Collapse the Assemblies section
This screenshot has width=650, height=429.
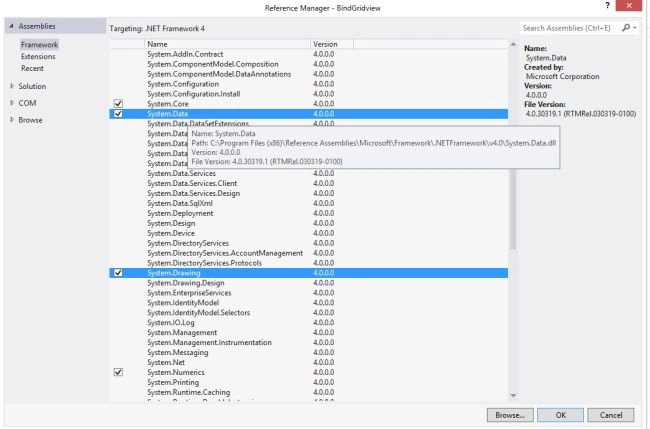coord(12,26)
